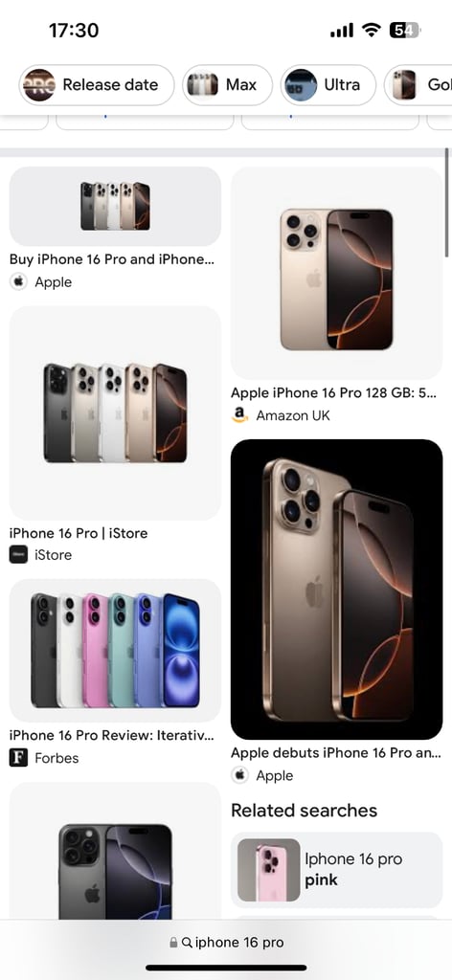Tap the iStore source icon
Viewport: 452px width, 980px height.
(x=18, y=554)
